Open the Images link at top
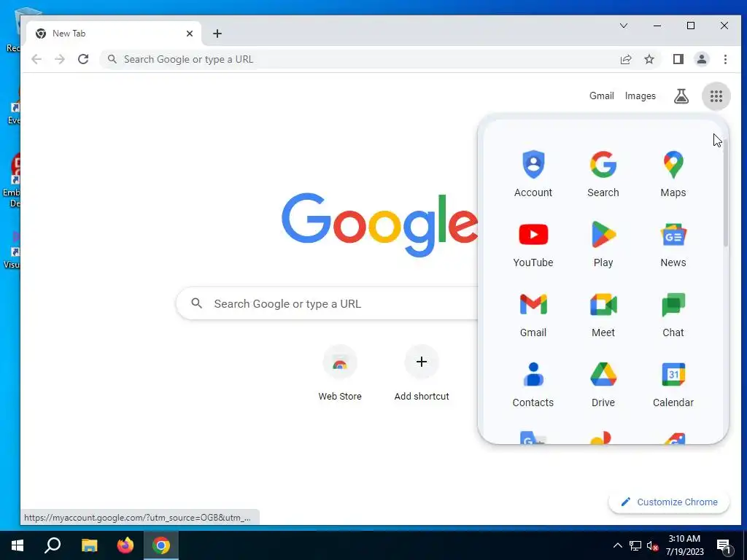The width and height of the screenshot is (747, 560). point(640,96)
